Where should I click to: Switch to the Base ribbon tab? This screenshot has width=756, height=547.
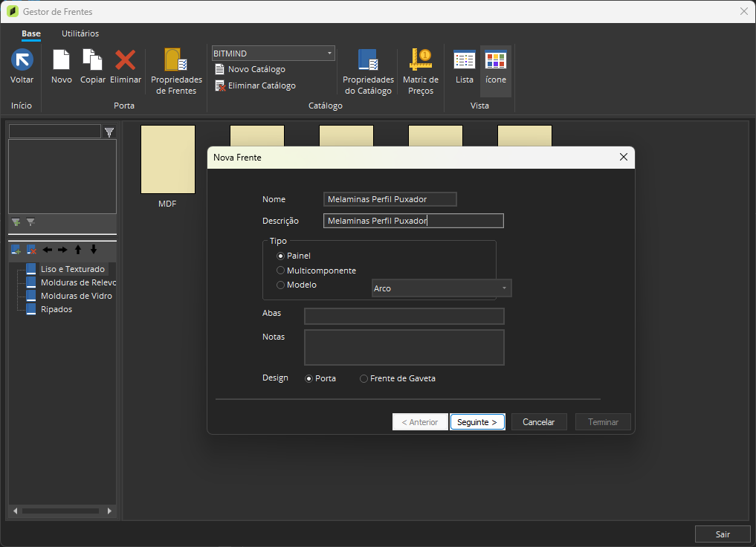click(31, 33)
